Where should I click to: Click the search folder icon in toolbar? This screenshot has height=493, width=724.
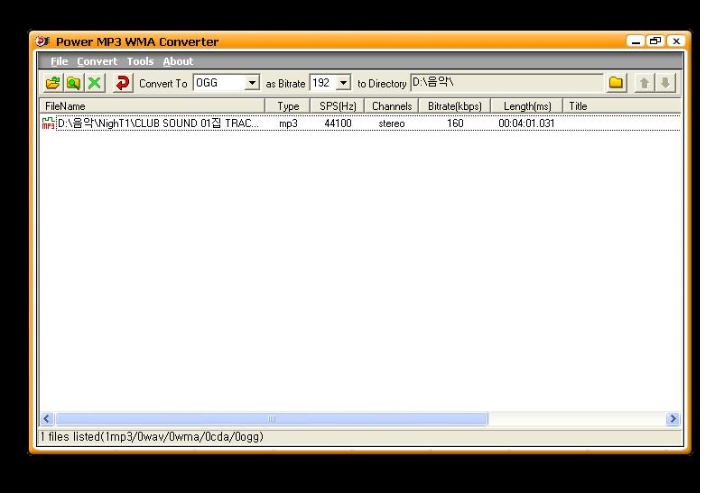click(x=73, y=83)
